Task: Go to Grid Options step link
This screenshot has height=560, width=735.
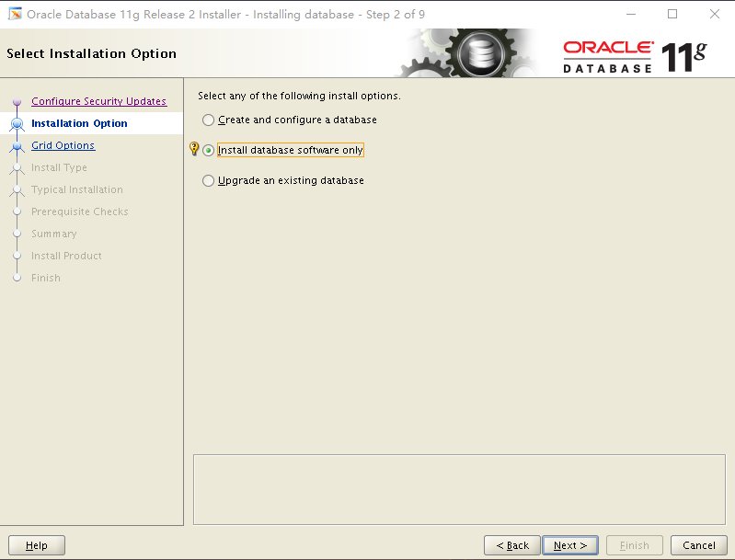Action: tap(63, 145)
